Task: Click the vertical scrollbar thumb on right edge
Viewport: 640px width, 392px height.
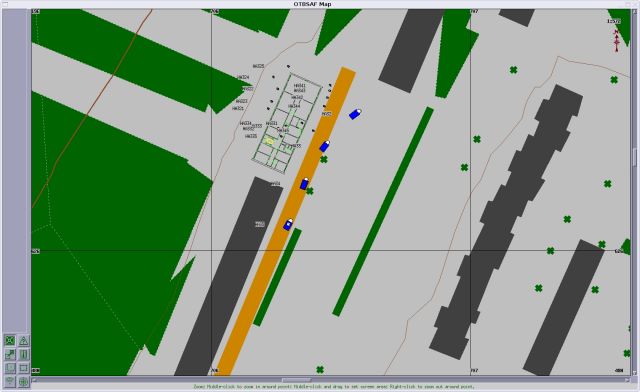Action: coord(635,157)
